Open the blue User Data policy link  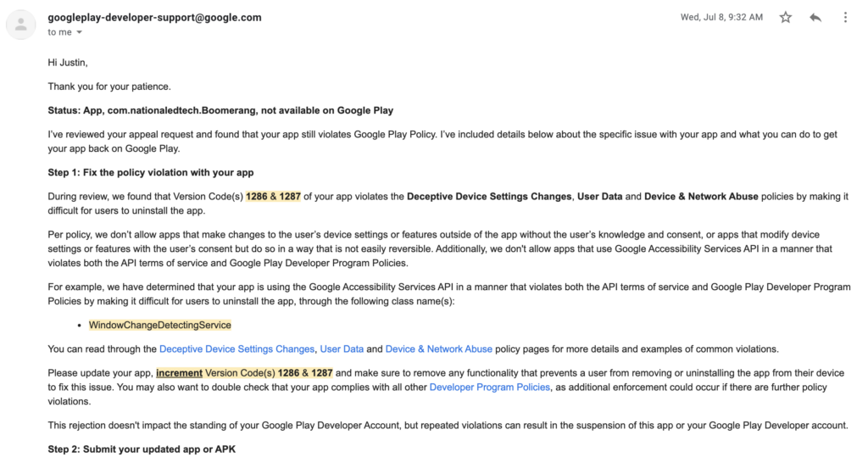[x=342, y=349]
